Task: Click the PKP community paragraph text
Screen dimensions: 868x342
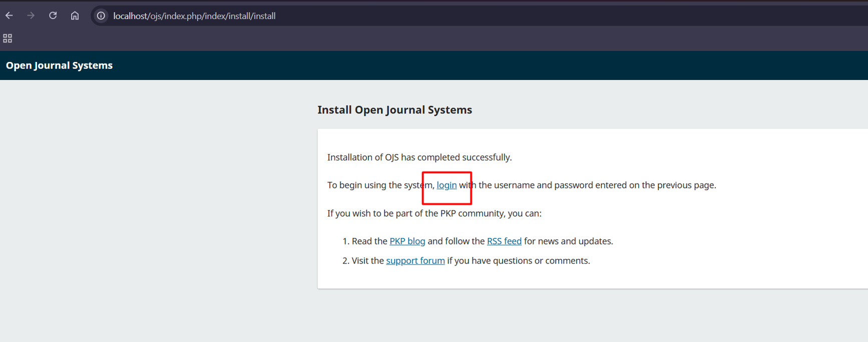Action: (x=434, y=213)
